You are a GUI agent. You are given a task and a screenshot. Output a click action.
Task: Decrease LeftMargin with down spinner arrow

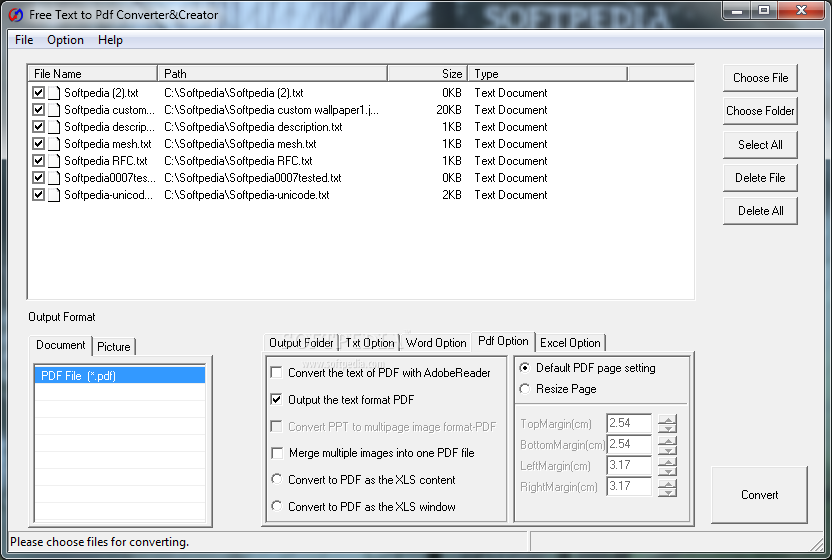point(668,471)
